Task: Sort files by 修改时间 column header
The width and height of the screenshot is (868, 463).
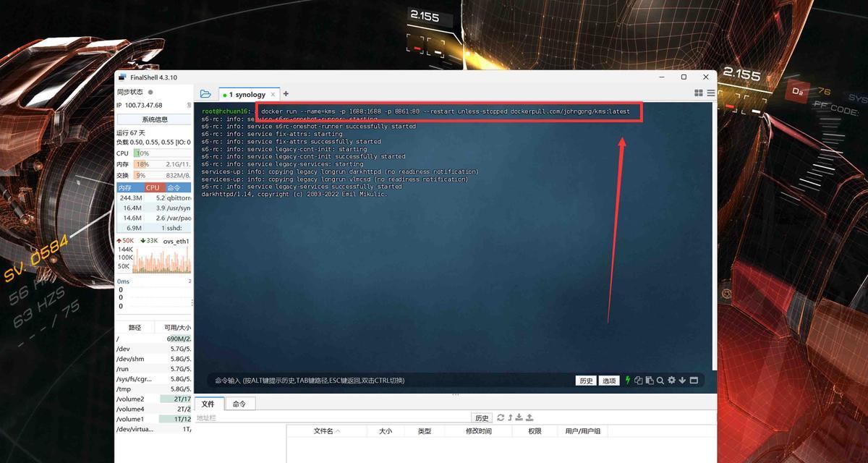Action: (x=478, y=431)
